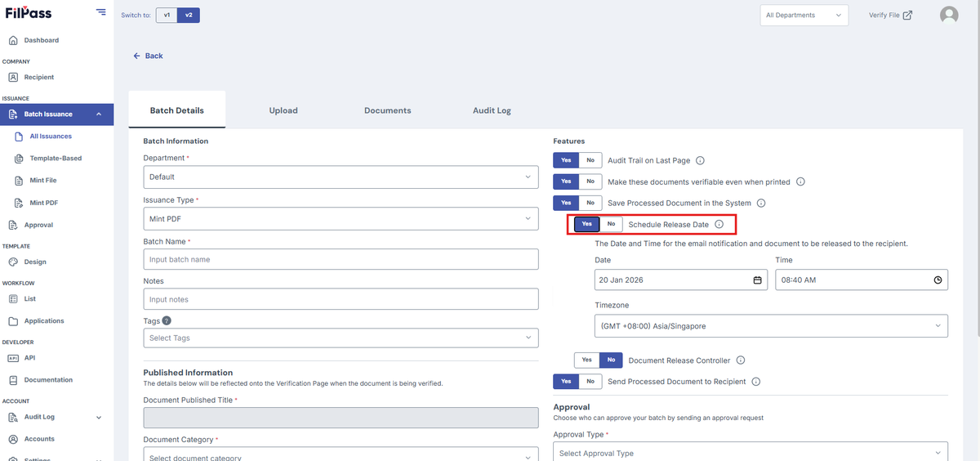Click the Batch Issuance document icon

click(x=13, y=114)
